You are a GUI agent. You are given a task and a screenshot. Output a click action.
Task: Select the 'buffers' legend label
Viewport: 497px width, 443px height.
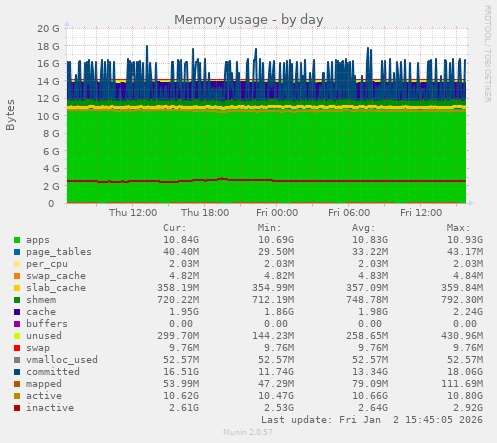47,324
